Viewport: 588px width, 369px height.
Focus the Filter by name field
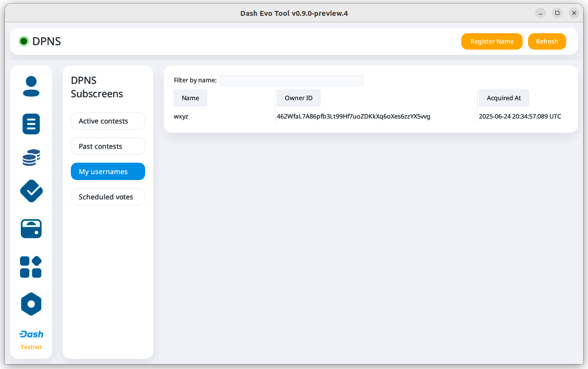tap(291, 80)
